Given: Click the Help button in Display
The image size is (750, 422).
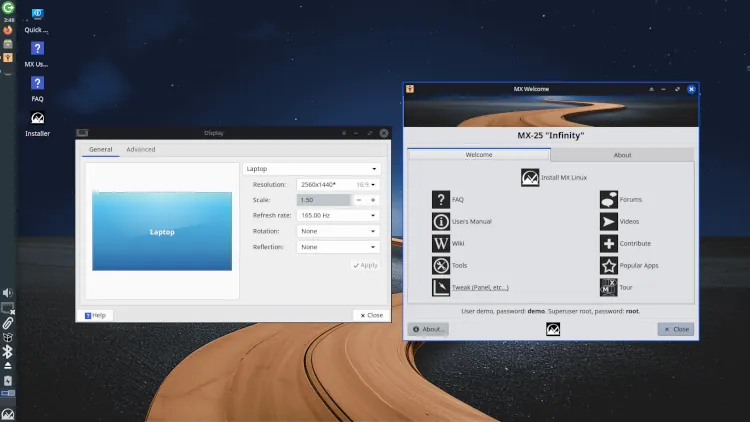Looking at the screenshot, I should point(95,315).
